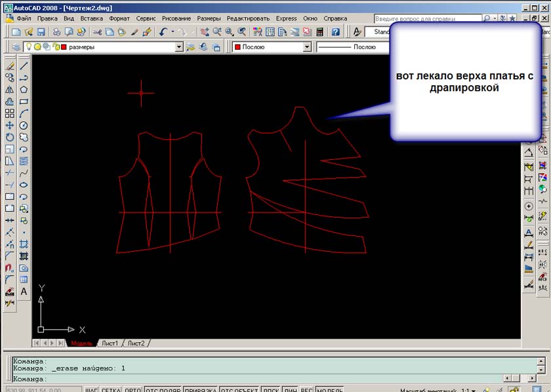Toggle ОРТО orthogonal mode
551x392 pixels.
point(133,390)
